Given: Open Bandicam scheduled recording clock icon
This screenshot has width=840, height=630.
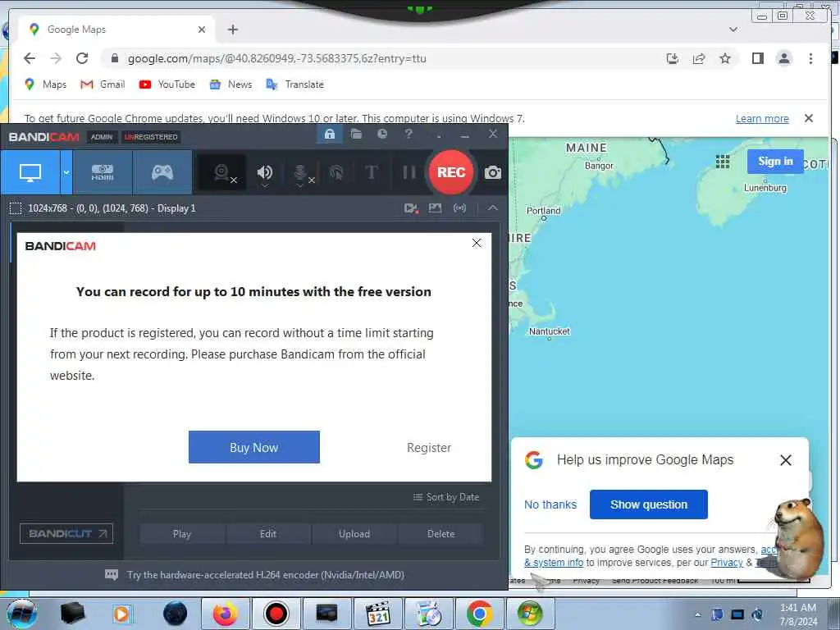Looking at the screenshot, I should pyautogui.click(x=382, y=134).
